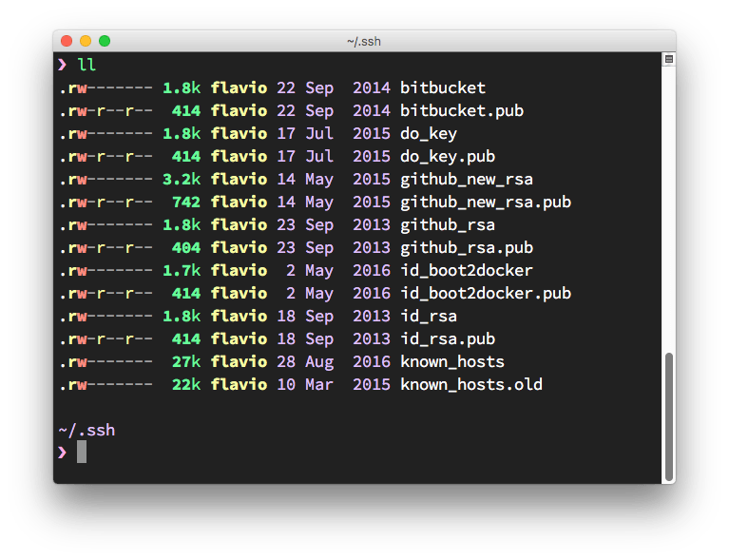Click the '~/.ssh' path above the prompt

86,430
